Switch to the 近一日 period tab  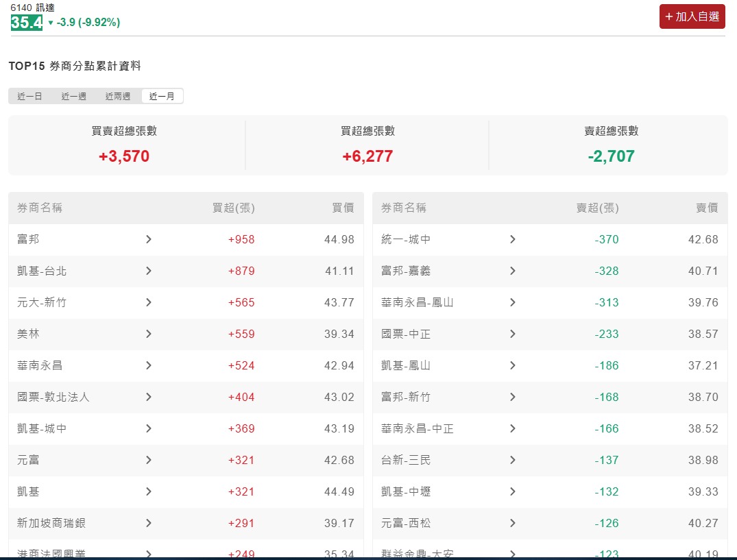[29, 97]
